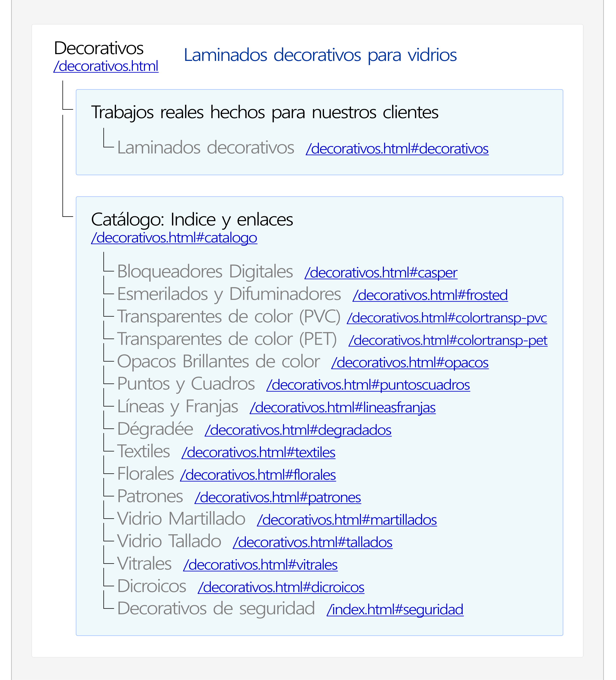Follow the /decorativos.html#dicroicos link
The image size is (616, 680).
click(x=281, y=587)
